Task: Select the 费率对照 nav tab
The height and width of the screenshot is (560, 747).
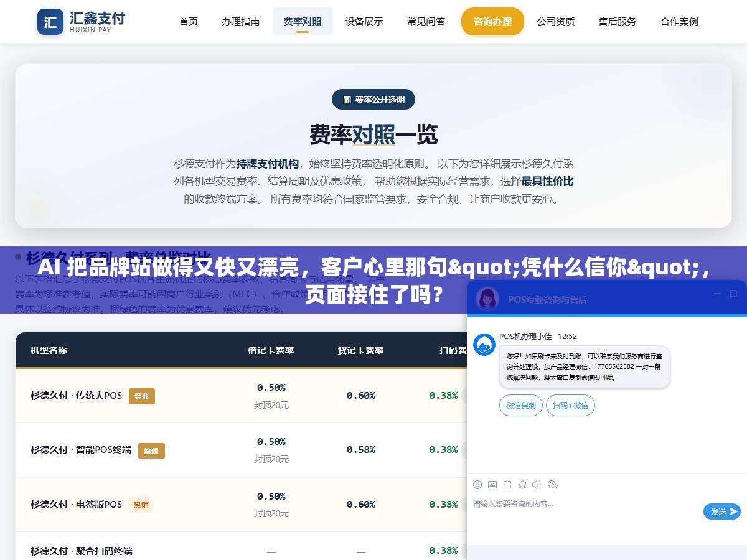Action: [303, 21]
